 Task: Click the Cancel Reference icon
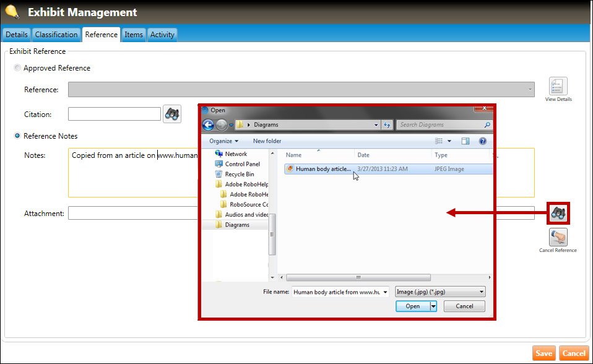558,237
